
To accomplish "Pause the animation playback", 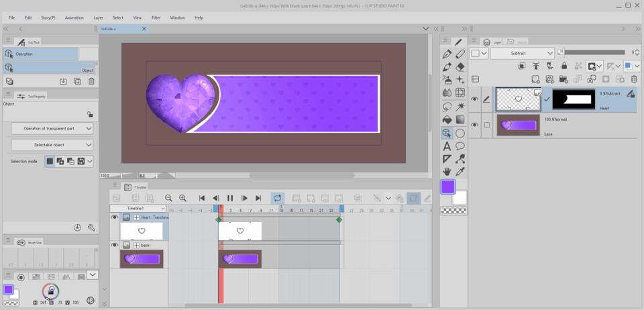I will coord(230,199).
